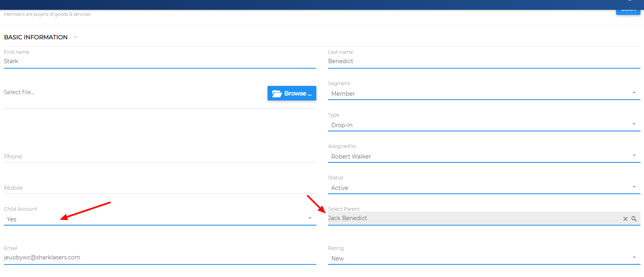Clear the Select Parent field with X icon

(x=625, y=219)
